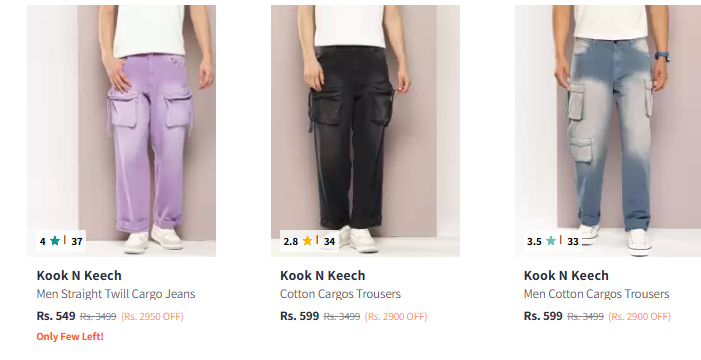Click the teal star on purple jeans rating
Screen dimensions: 701x360
click(x=55, y=241)
